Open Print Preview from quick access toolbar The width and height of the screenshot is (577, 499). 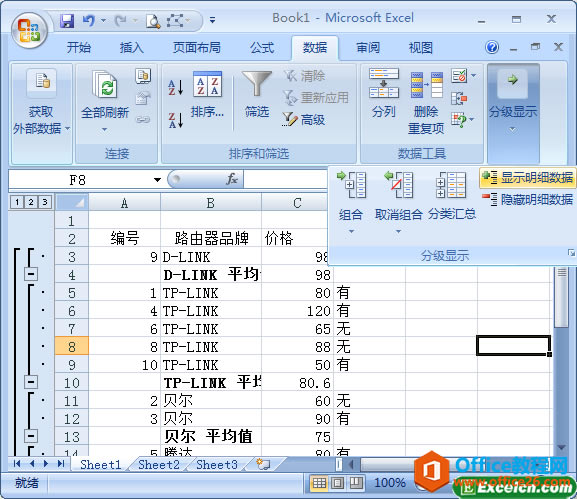click(x=153, y=21)
